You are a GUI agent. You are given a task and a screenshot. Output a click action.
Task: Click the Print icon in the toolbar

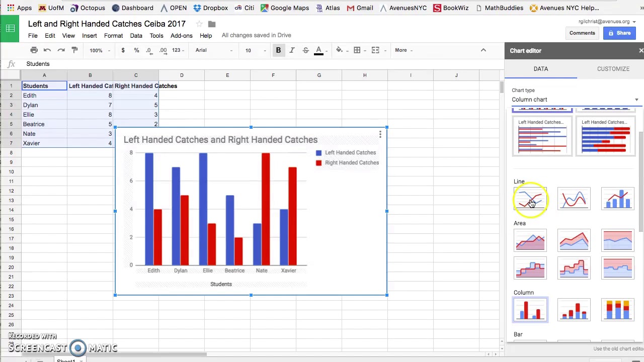[x=34, y=50]
